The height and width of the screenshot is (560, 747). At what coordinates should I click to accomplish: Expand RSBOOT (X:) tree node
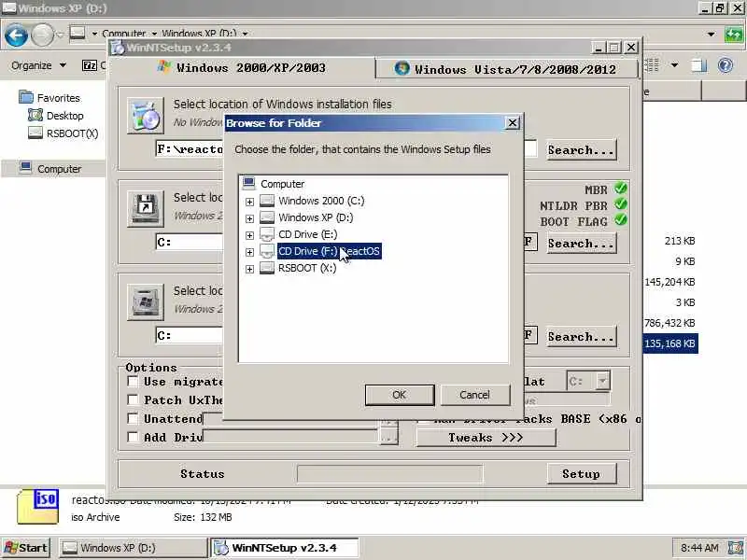249,269
